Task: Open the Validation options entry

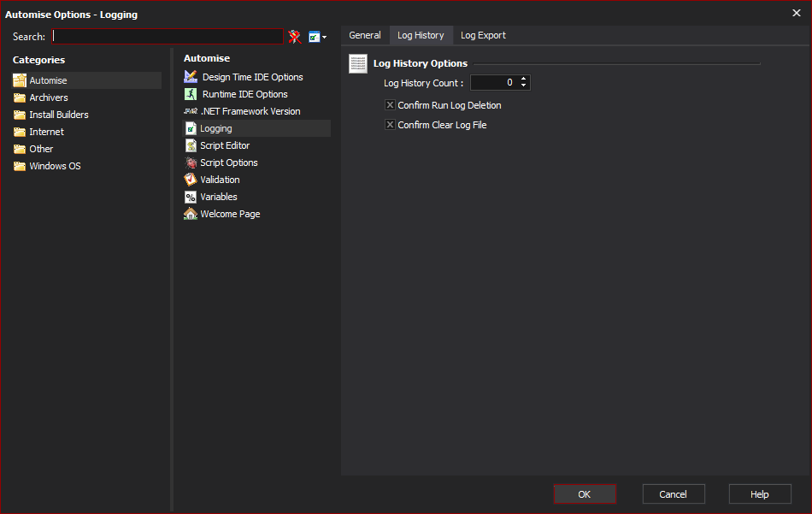Action: 220,180
